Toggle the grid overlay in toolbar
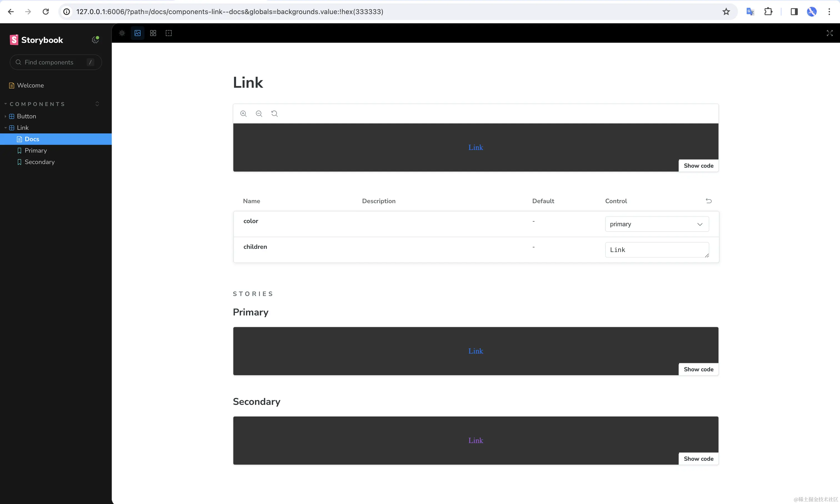The image size is (840, 504). click(153, 33)
